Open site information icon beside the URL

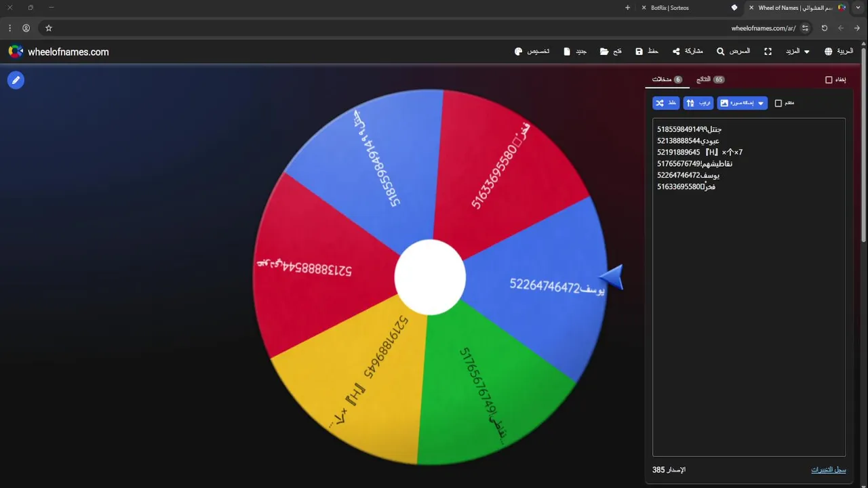[x=806, y=28]
